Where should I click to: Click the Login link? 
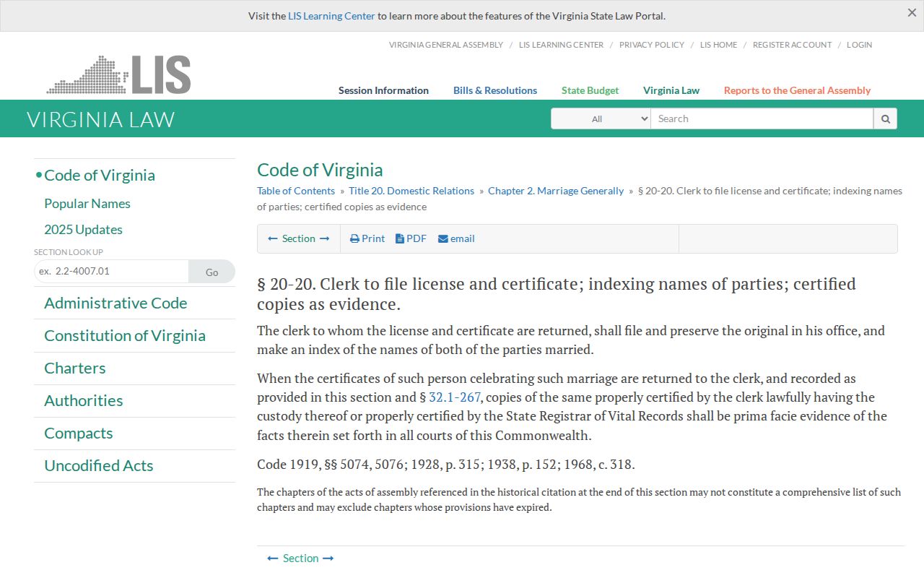click(x=859, y=45)
